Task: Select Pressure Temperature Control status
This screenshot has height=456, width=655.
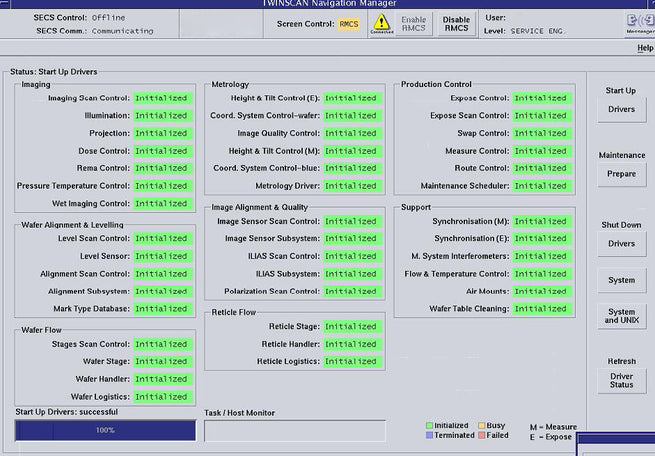Action: (x=162, y=186)
